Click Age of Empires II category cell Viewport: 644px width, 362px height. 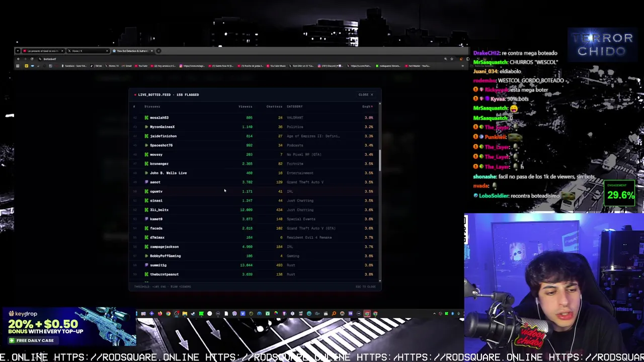313,136
